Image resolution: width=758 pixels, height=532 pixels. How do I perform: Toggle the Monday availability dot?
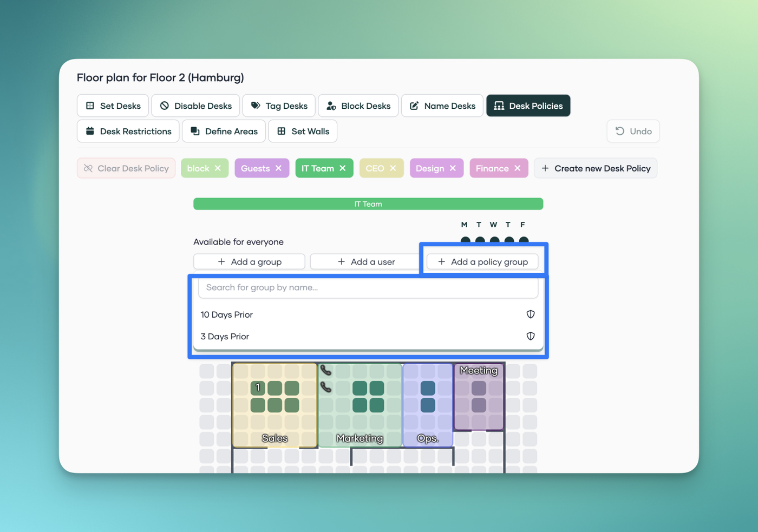pyautogui.click(x=465, y=239)
